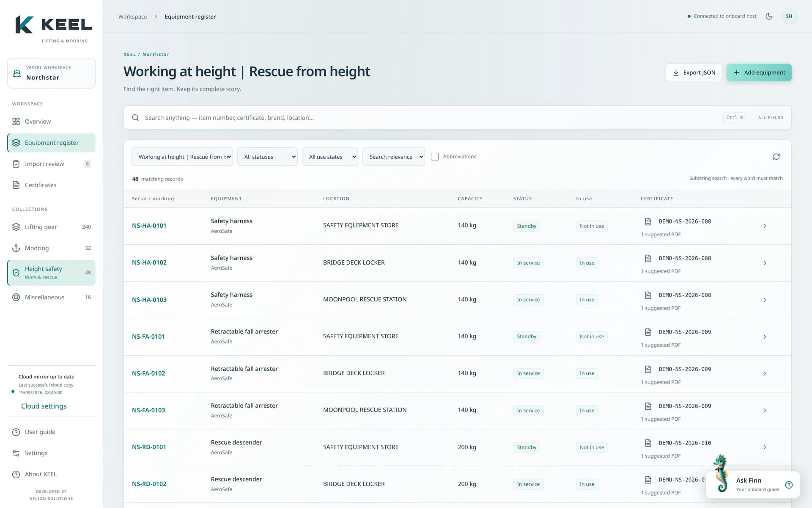Open the SH user avatar menu

pyautogui.click(x=789, y=16)
